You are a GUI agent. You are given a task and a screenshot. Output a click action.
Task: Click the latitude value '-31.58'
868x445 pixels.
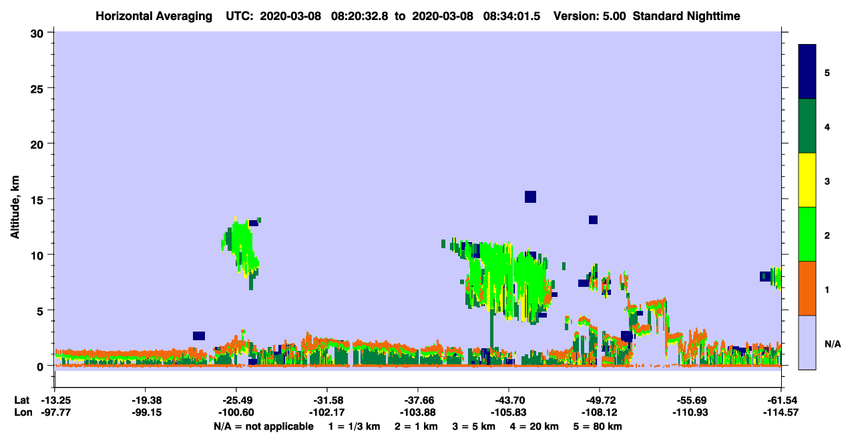(x=327, y=400)
